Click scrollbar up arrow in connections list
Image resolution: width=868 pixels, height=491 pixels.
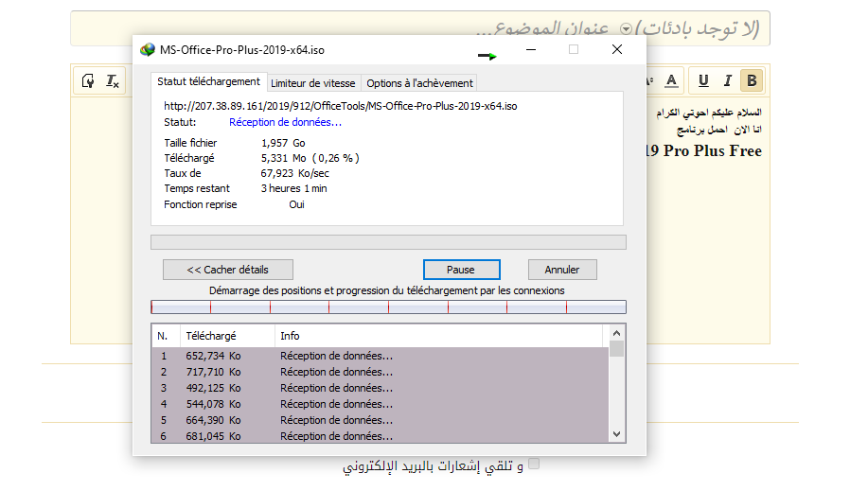pyautogui.click(x=616, y=333)
